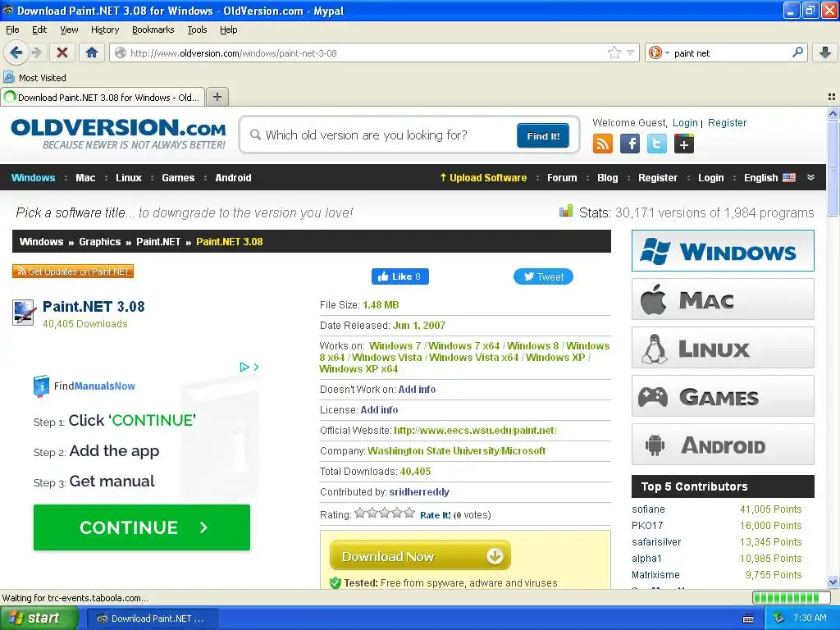This screenshot has width=840, height=630.
Task: Open the Facebook social icon
Action: [630, 144]
